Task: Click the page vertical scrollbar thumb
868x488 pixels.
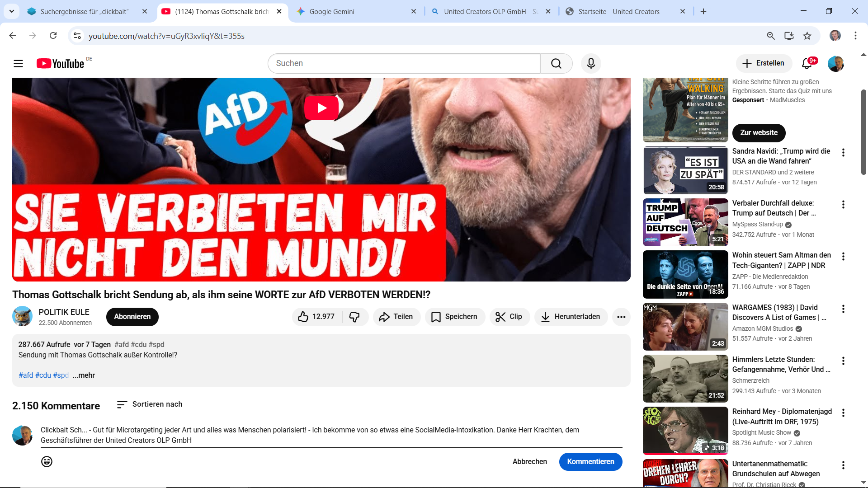Action: (x=863, y=131)
